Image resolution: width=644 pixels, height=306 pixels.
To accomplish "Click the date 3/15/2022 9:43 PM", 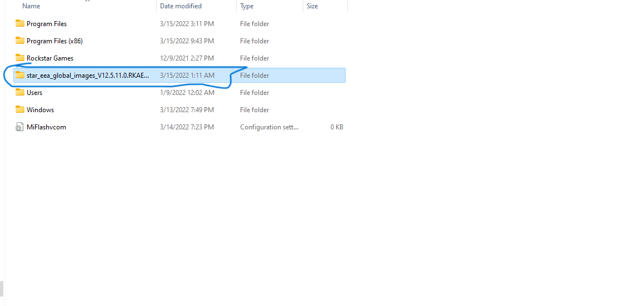I will coord(187,41).
